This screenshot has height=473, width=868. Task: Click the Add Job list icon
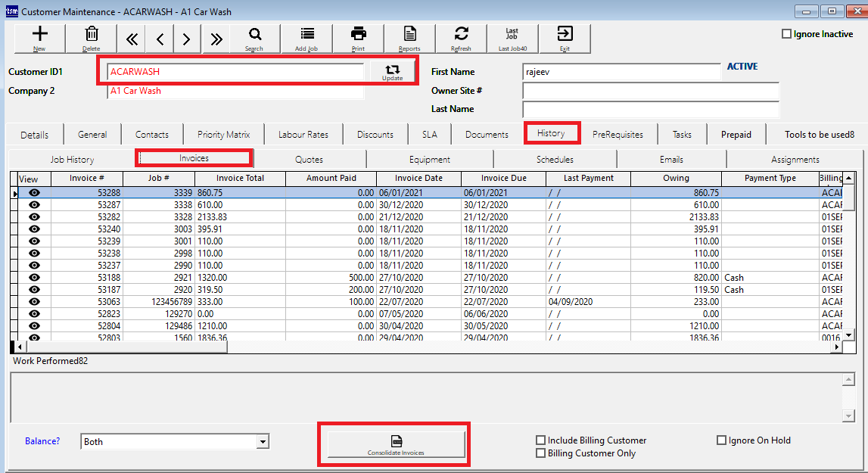(x=306, y=36)
